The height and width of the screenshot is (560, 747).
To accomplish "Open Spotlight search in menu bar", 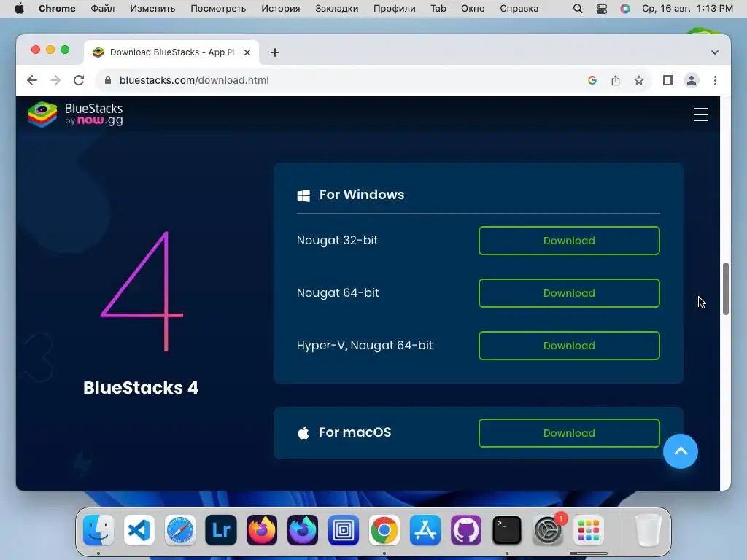I will coord(578,9).
